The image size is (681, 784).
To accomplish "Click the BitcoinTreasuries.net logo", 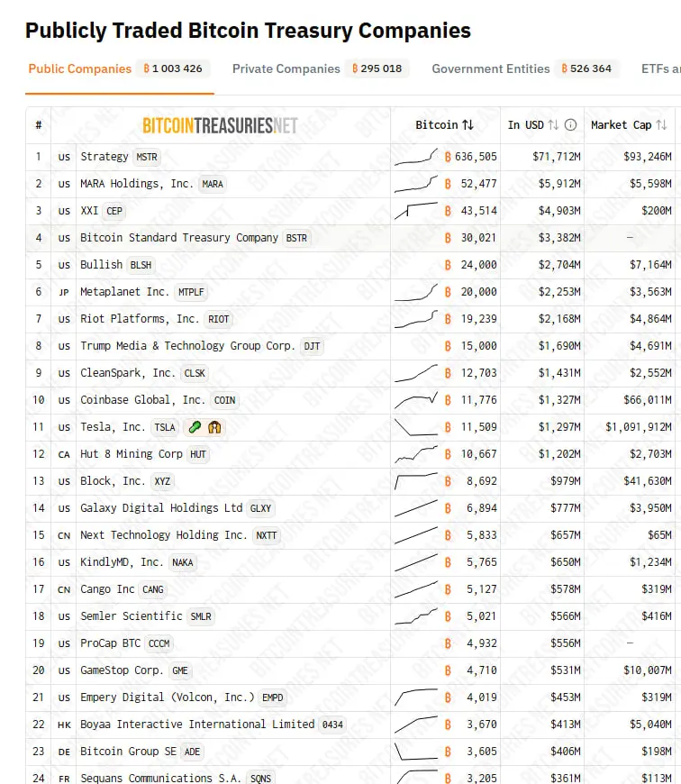I will click(220, 125).
